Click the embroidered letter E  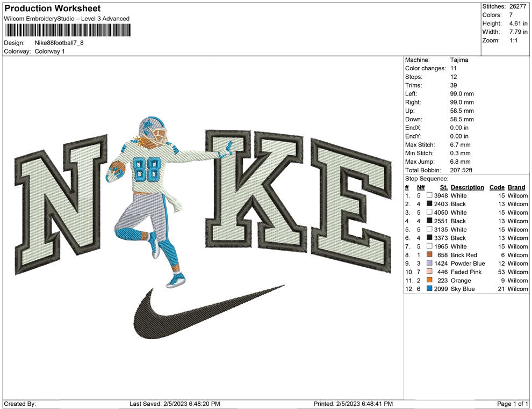tap(351, 204)
